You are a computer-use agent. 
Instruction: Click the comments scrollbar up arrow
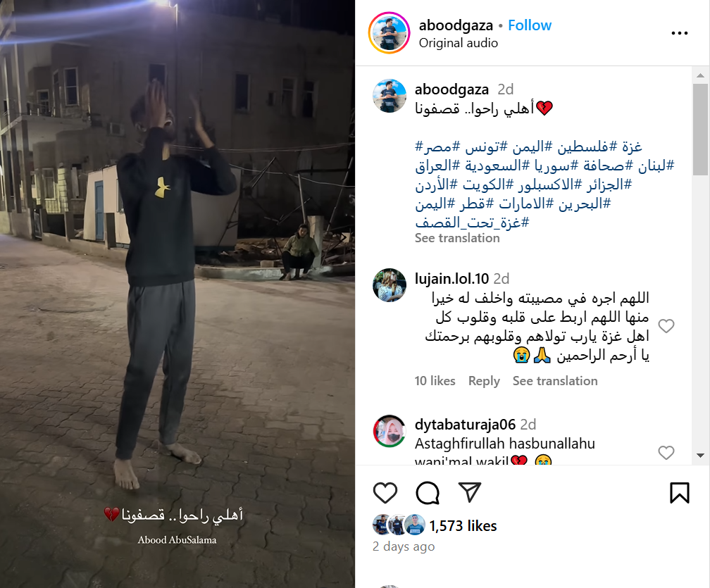pos(700,75)
